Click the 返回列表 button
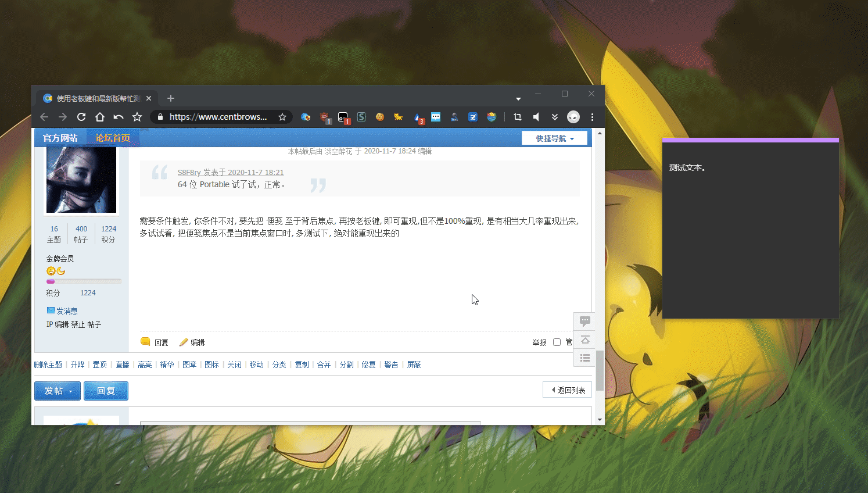Viewport: 868px width, 493px height. [567, 390]
